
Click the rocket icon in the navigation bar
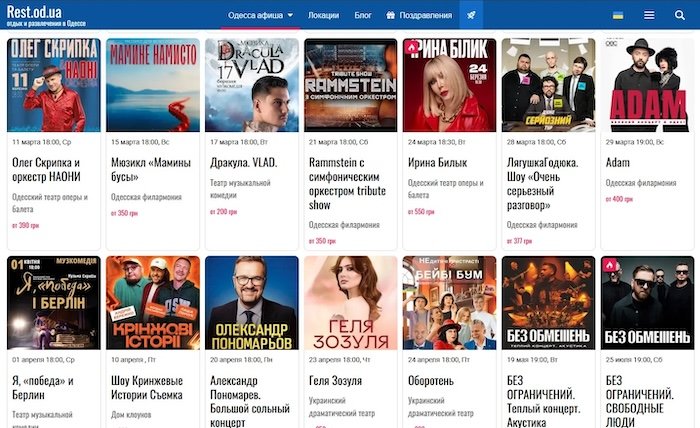[x=471, y=15]
